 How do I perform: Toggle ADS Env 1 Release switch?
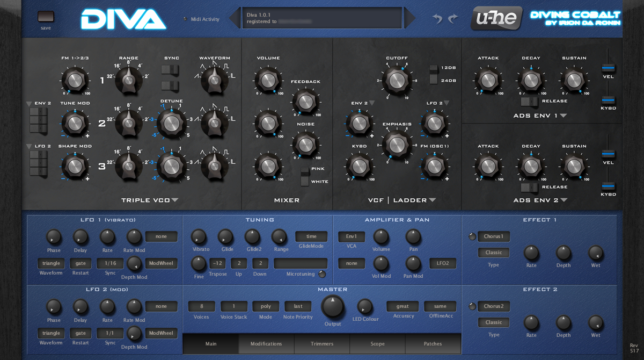click(529, 101)
